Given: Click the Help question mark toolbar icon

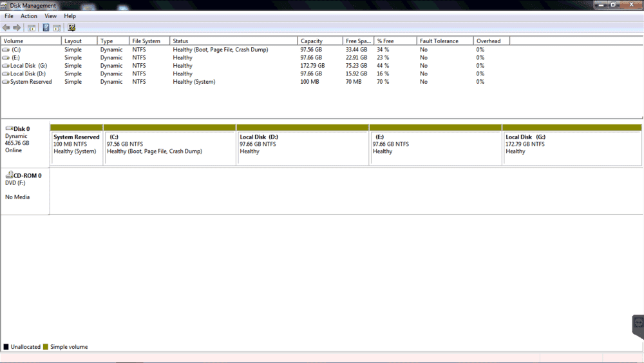Looking at the screenshot, I should pos(46,28).
